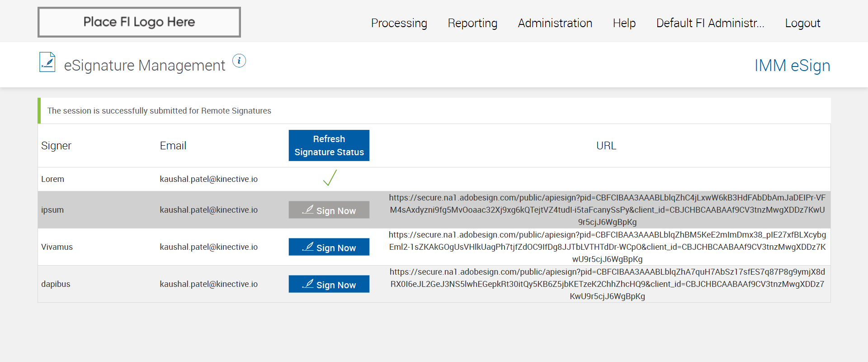Click the green checkmark for Lorem
Screen dimensions: 868x362
coord(330,178)
